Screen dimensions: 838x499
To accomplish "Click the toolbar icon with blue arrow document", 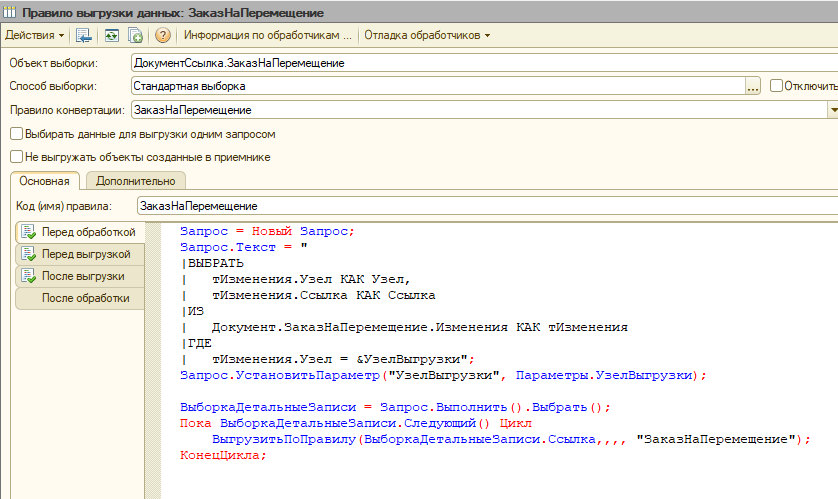I will click(84, 35).
